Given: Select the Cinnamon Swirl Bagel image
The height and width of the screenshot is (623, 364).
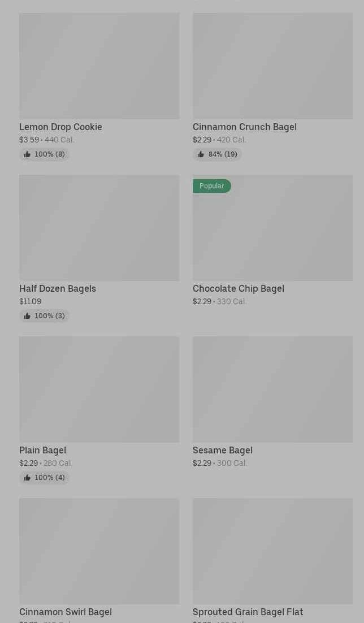Looking at the screenshot, I should [99, 551].
